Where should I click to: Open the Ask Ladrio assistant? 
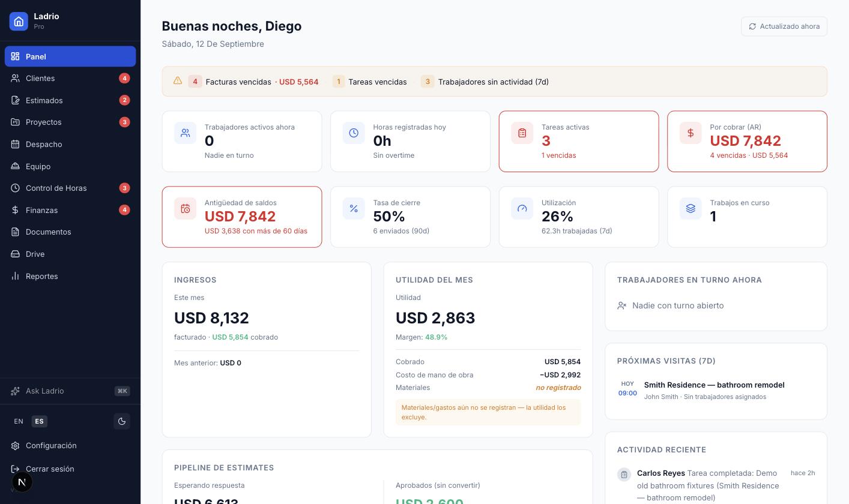coord(70,391)
